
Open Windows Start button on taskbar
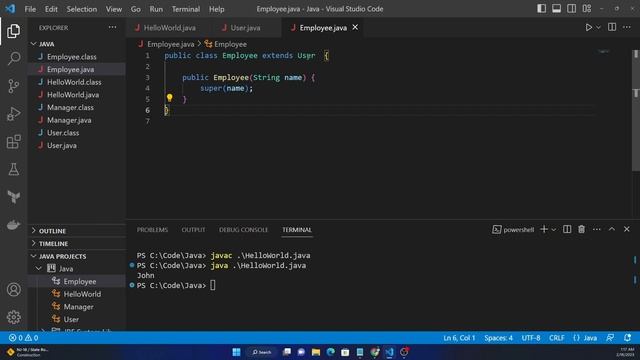click(x=236, y=352)
